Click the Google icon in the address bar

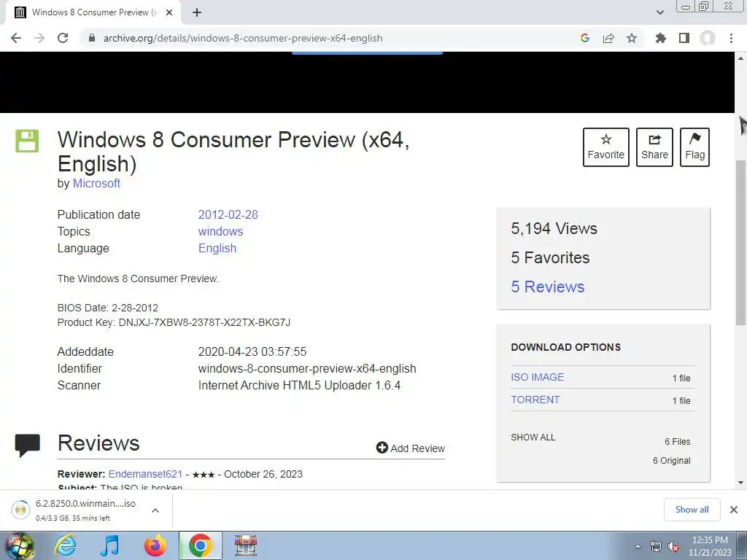585,38
